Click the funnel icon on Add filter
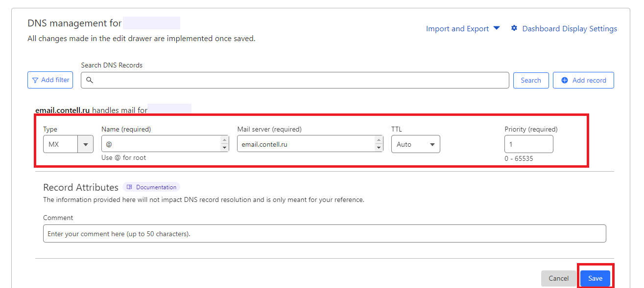This screenshot has width=644, height=288. coord(35,80)
